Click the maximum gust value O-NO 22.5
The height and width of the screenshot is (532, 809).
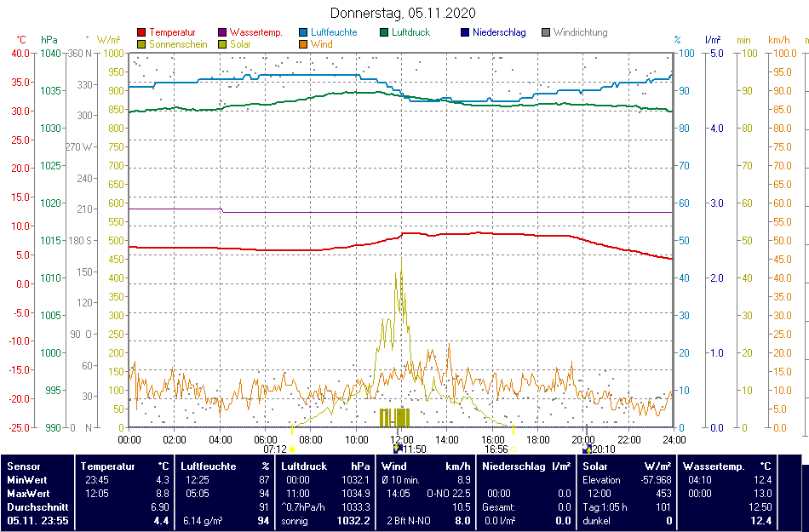pyautogui.click(x=448, y=494)
